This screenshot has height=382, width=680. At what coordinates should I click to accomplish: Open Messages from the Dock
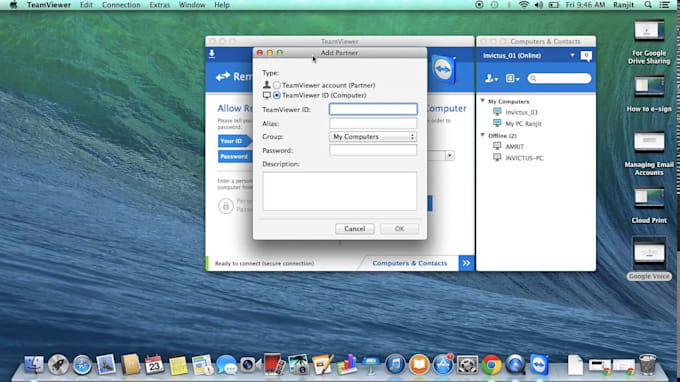(x=226, y=365)
